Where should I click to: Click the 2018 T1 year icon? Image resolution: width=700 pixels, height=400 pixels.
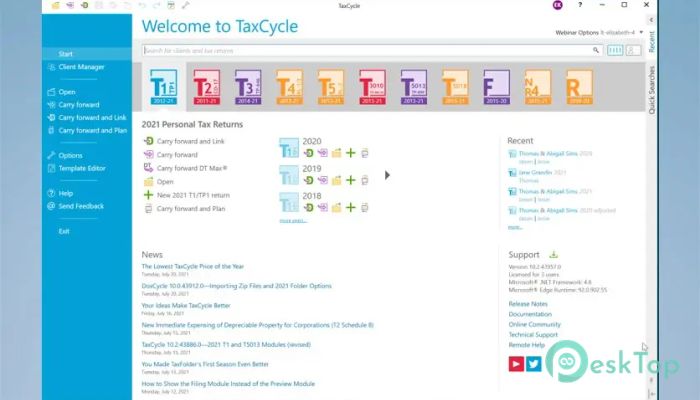click(289, 202)
